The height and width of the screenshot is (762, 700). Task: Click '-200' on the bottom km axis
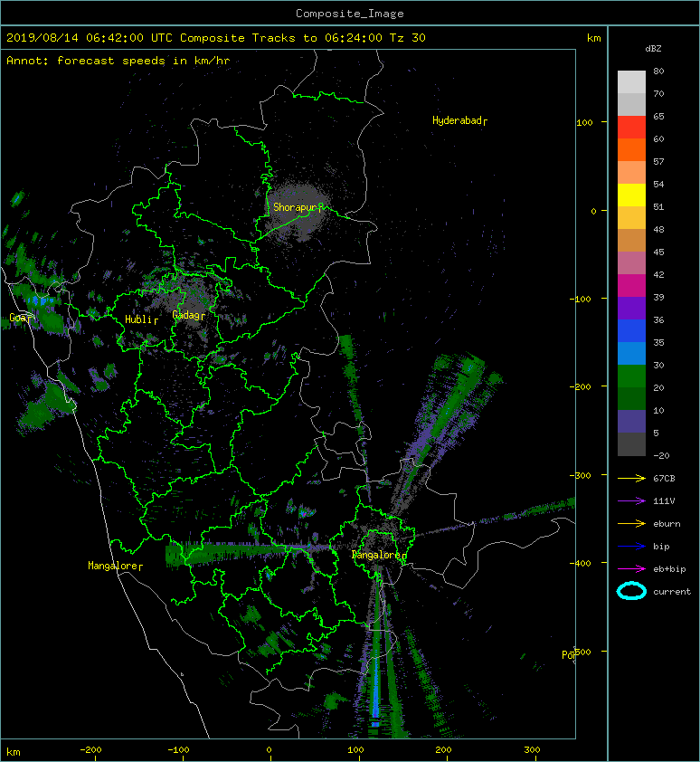pos(90,750)
